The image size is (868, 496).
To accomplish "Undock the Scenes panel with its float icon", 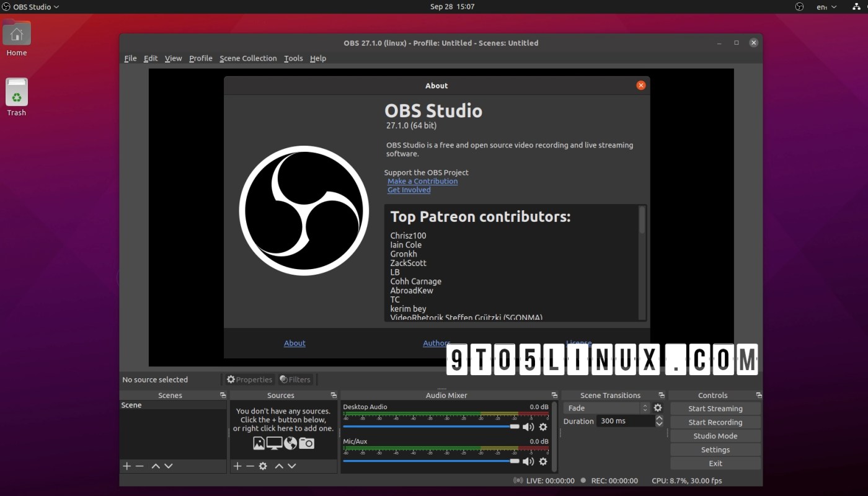I will click(x=223, y=396).
